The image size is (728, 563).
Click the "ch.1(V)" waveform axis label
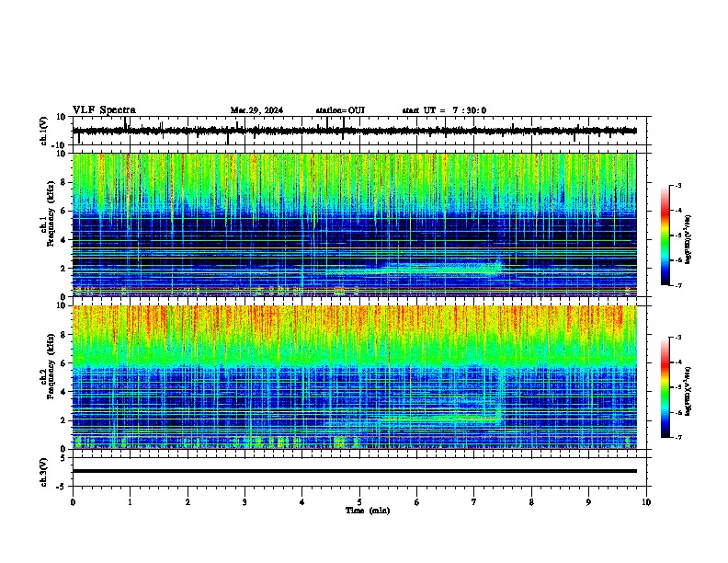44,131
